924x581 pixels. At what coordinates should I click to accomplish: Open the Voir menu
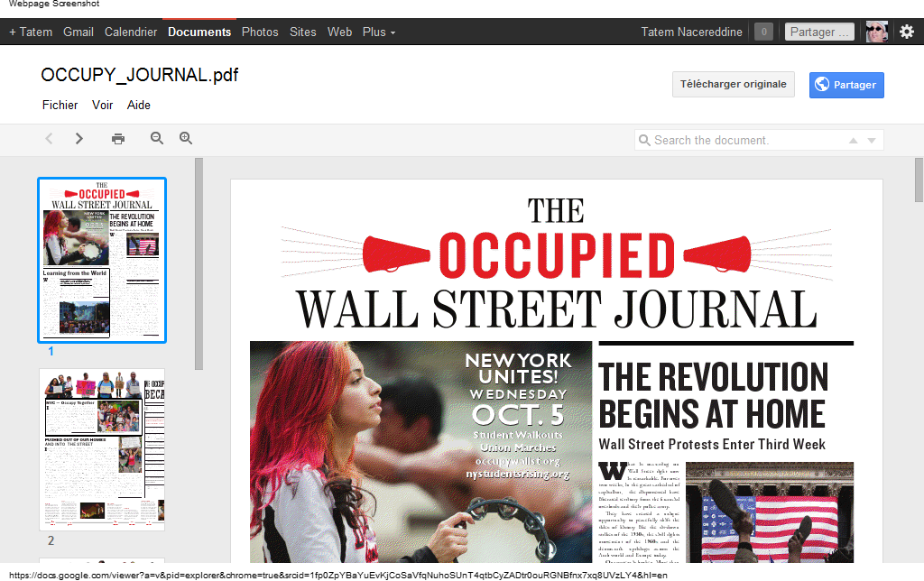click(x=102, y=105)
